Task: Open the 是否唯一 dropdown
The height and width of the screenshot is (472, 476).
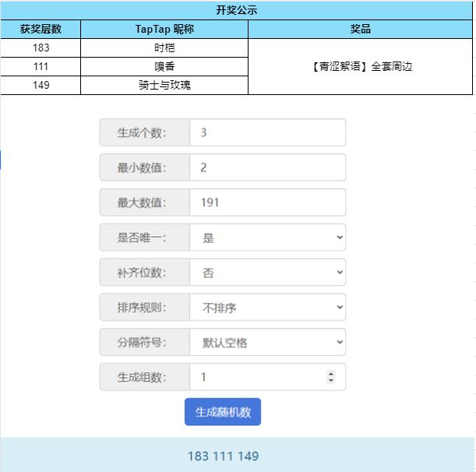Action: click(x=268, y=238)
